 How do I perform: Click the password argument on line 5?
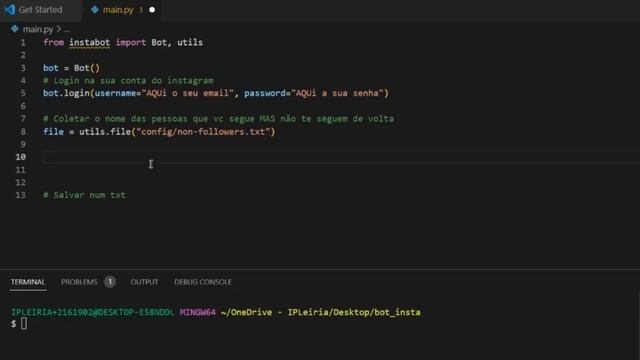tap(313, 93)
